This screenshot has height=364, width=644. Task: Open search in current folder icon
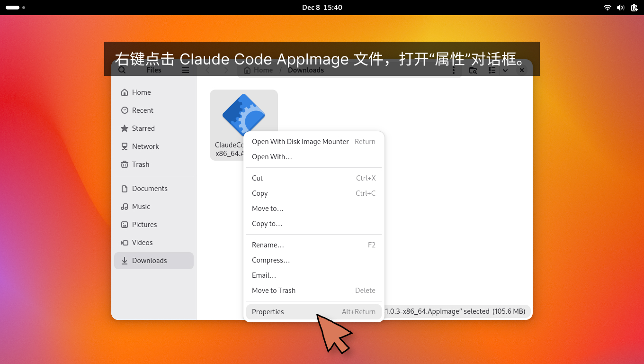[x=473, y=70]
